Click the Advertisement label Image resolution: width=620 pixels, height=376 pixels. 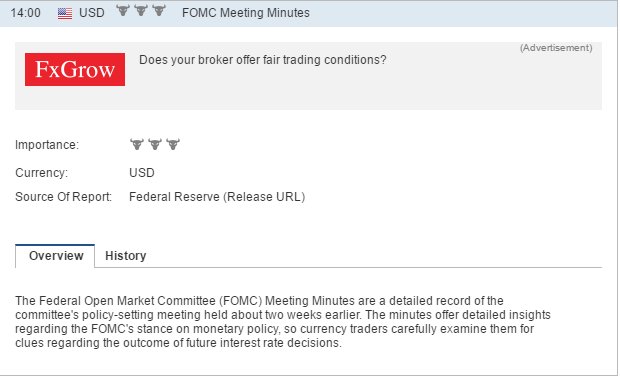556,48
